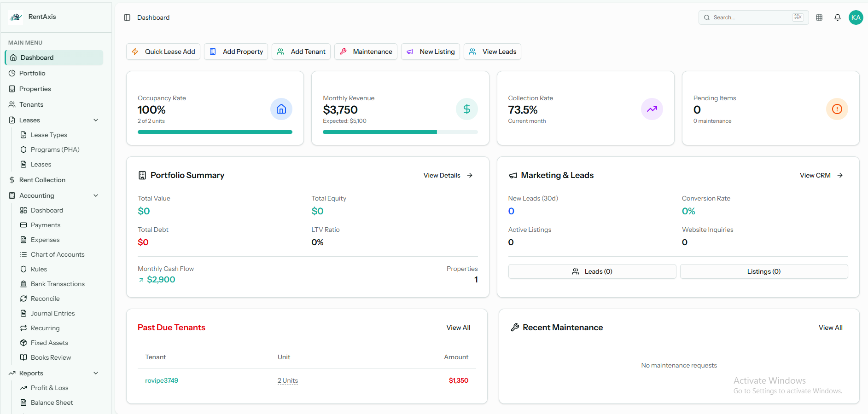
Task: Click the Add Property button
Action: click(x=236, y=52)
